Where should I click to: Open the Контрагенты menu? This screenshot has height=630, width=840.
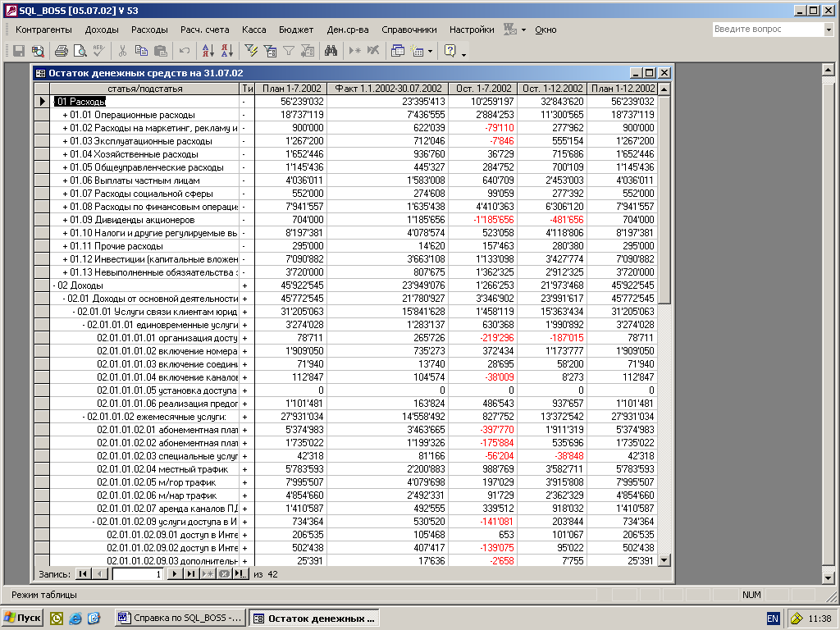(x=43, y=30)
